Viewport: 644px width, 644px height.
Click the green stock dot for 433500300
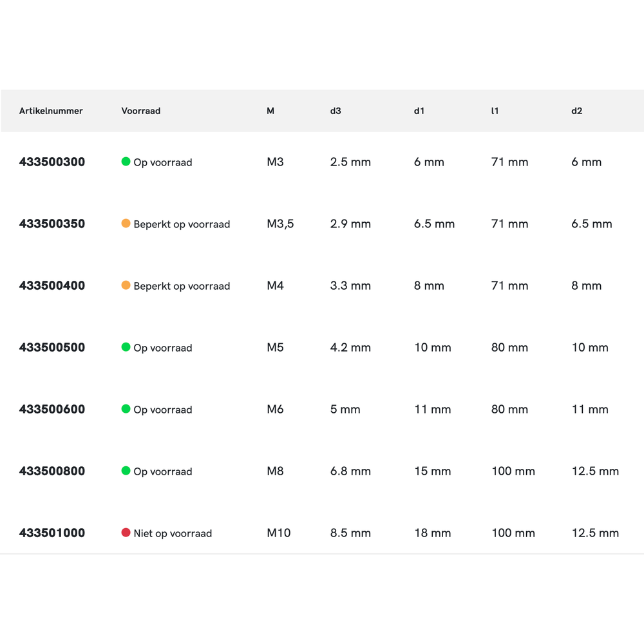tap(126, 162)
